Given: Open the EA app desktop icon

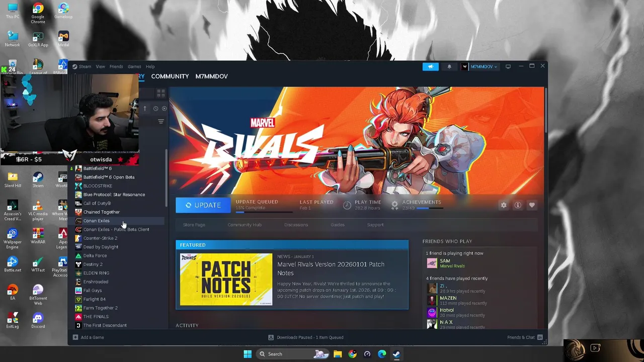Looking at the screenshot, I should coord(13,292).
